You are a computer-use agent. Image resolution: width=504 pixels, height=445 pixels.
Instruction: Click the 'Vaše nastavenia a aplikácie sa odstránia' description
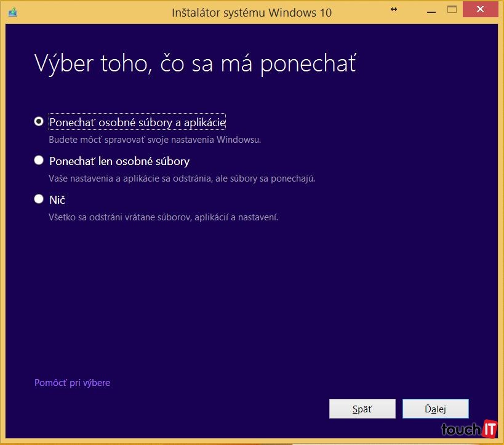182,178
